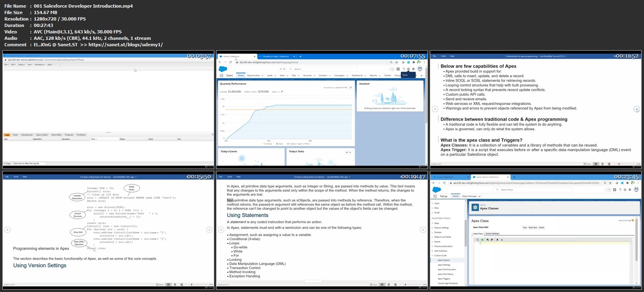Expand the Process Automation tree node

coord(432,246)
